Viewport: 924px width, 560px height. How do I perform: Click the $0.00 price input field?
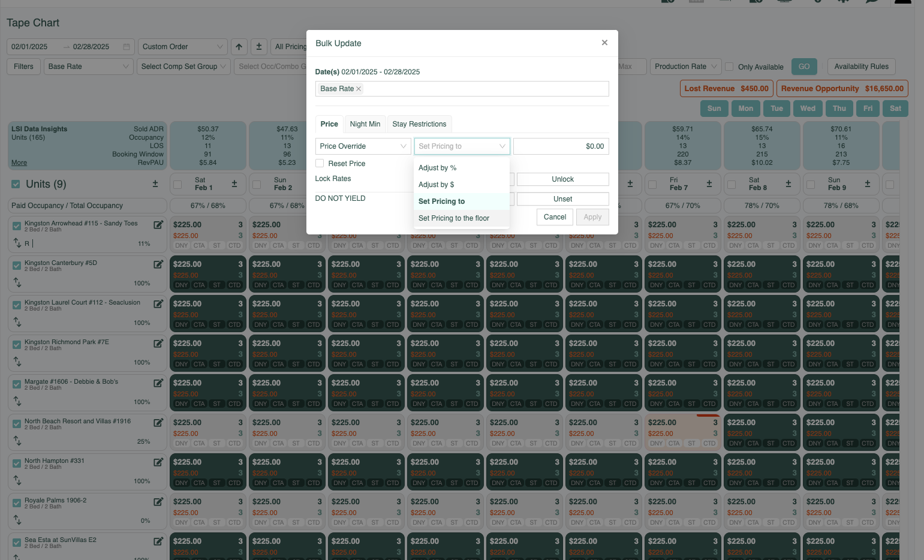click(561, 146)
